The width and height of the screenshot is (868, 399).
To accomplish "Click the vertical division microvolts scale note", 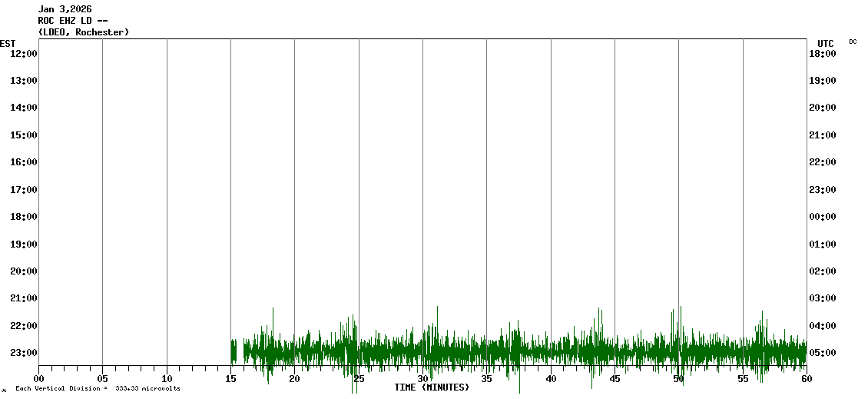I will 98,388.
